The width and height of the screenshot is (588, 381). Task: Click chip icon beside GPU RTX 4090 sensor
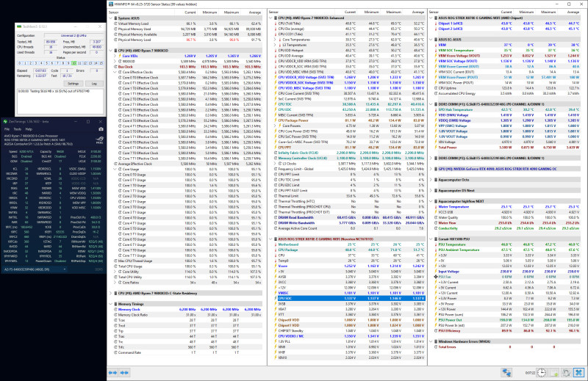click(x=436, y=169)
